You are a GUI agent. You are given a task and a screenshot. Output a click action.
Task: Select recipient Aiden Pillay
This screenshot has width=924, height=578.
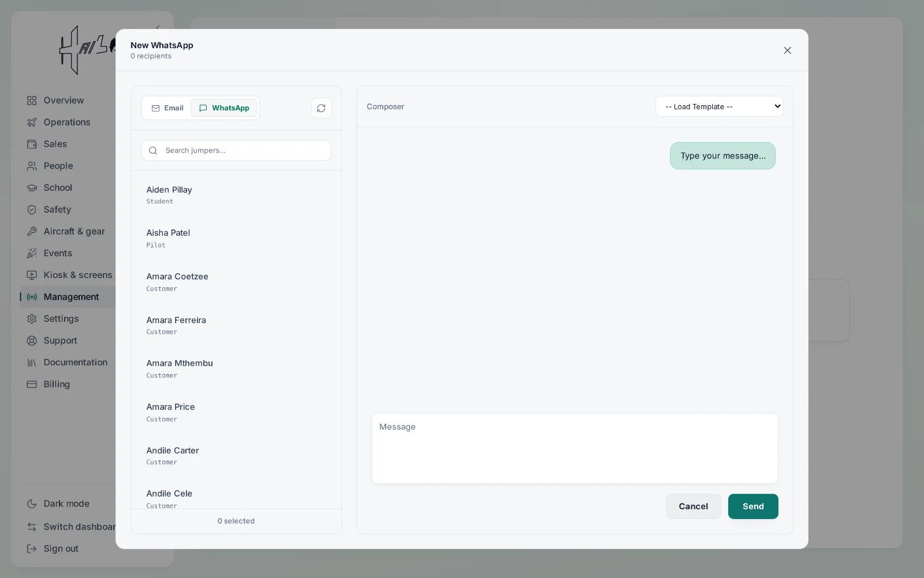[236, 195]
